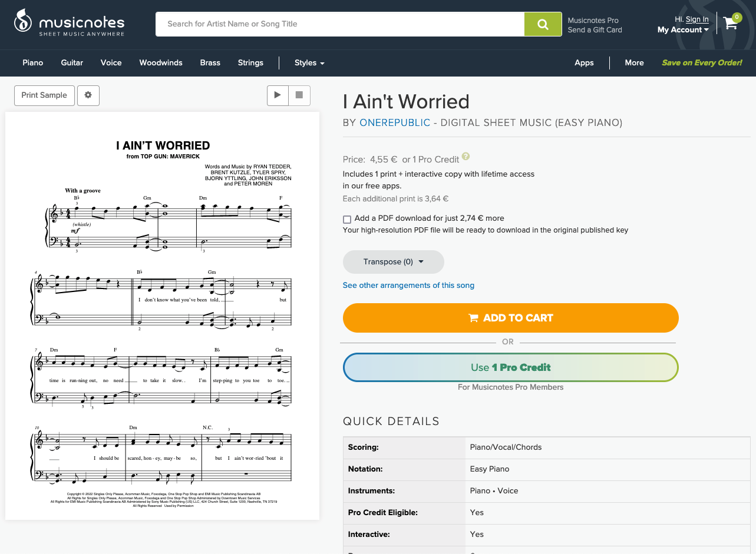Enable the PDF download add-on checkbox

pyautogui.click(x=347, y=219)
